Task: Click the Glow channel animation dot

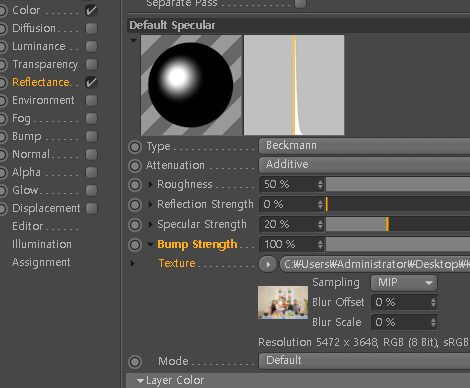Action: point(3,190)
